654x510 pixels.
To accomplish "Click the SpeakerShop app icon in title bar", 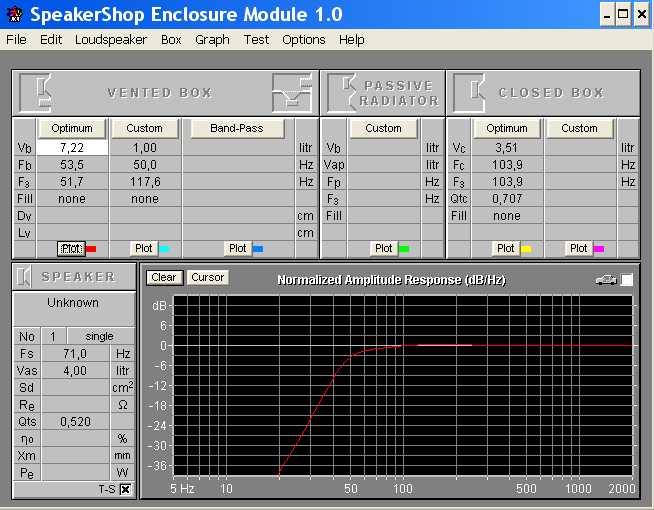I will [15, 14].
